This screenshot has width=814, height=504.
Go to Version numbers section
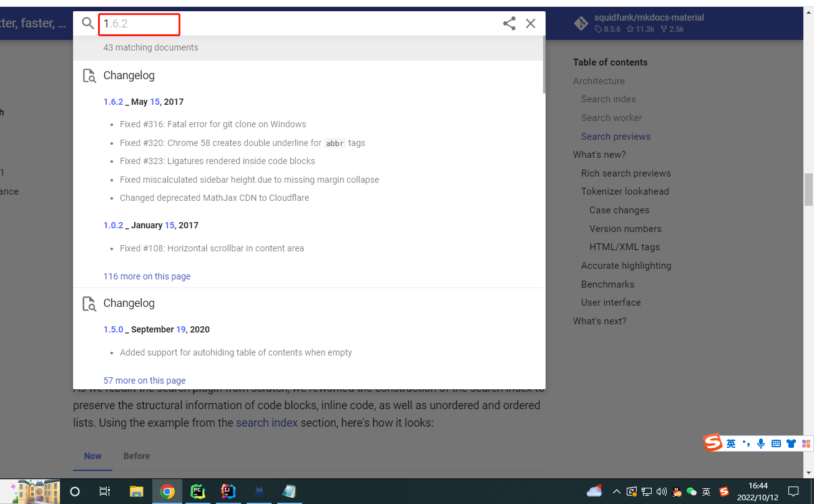pyautogui.click(x=625, y=229)
